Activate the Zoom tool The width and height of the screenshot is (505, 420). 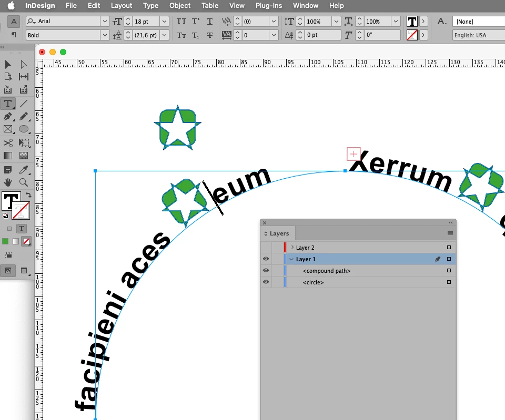point(24,182)
